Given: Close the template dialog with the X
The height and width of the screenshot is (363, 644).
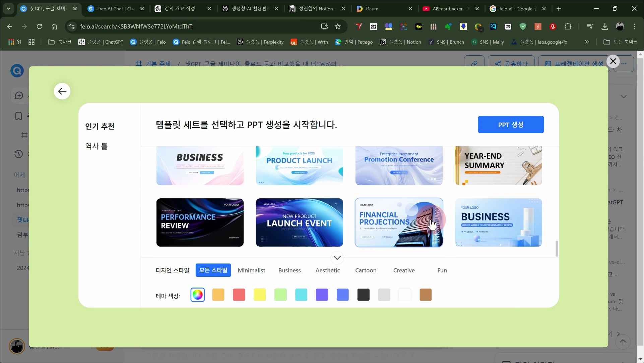Looking at the screenshot, I should tap(613, 61).
